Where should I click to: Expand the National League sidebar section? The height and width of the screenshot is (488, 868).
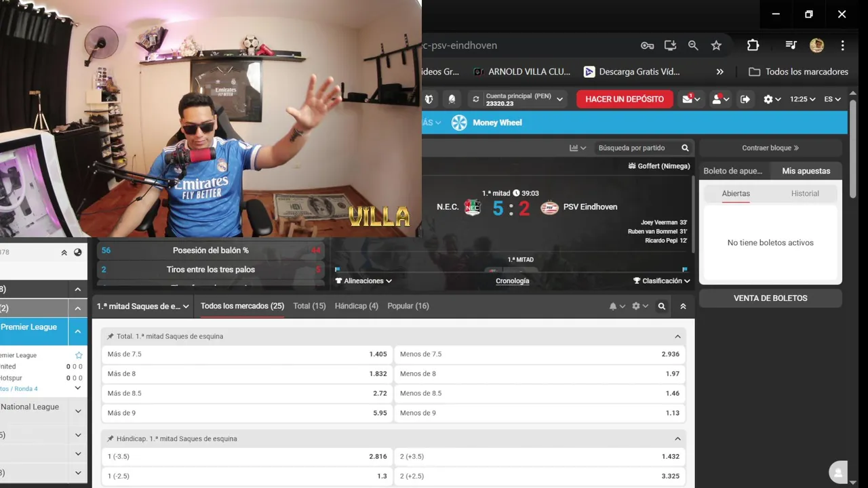[77, 411]
